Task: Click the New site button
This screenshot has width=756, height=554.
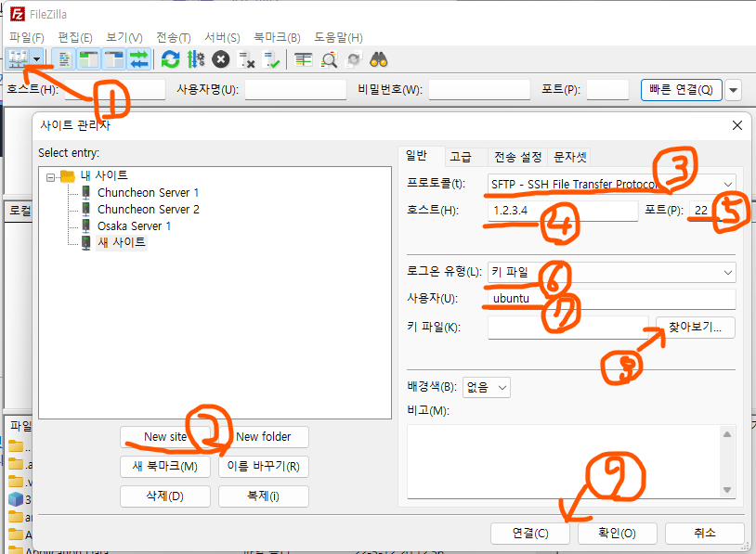Action: [x=165, y=437]
